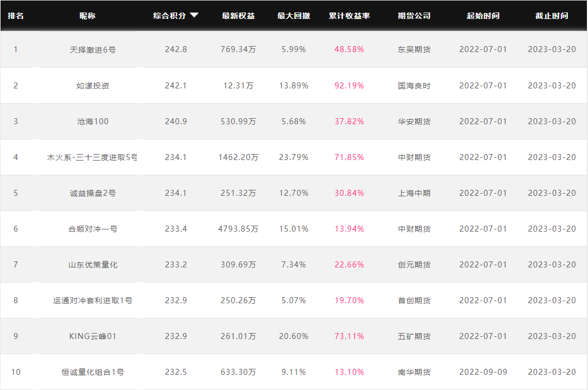588x390 pixels.
Task: Click the 期货公司 column header
Action: (414, 16)
